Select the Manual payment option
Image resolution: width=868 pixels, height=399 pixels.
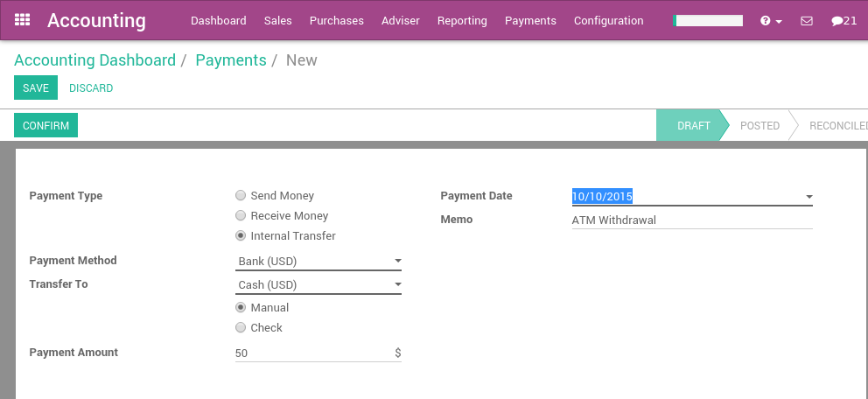click(x=241, y=308)
